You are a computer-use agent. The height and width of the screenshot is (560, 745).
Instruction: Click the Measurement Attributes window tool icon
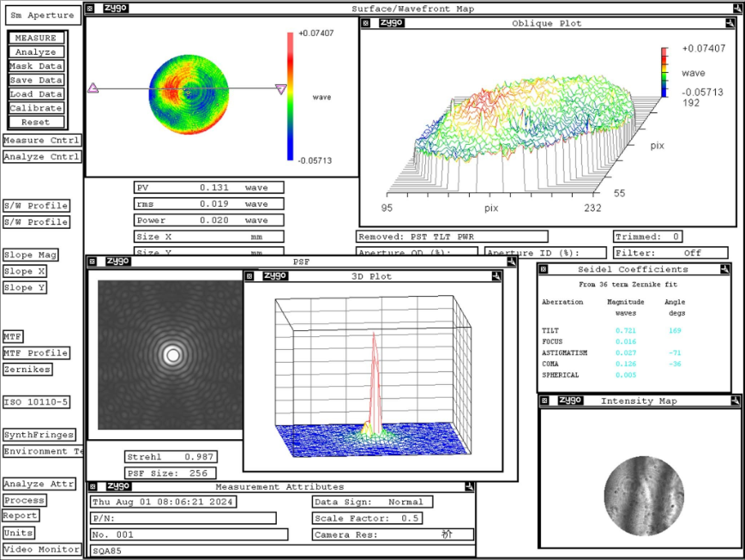point(469,487)
